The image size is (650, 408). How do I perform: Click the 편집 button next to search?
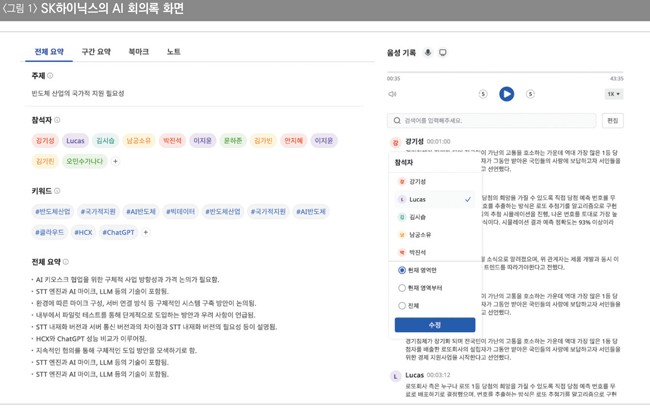(x=612, y=121)
